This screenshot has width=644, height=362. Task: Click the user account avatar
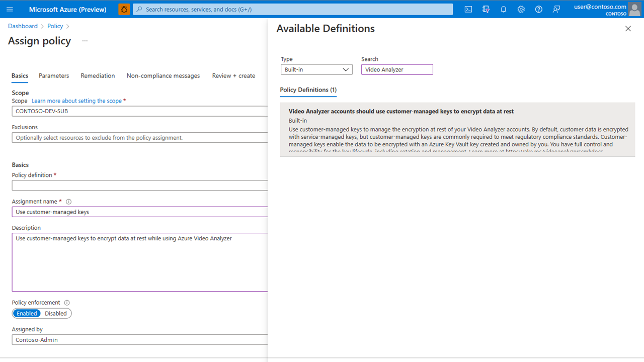[x=634, y=9]
